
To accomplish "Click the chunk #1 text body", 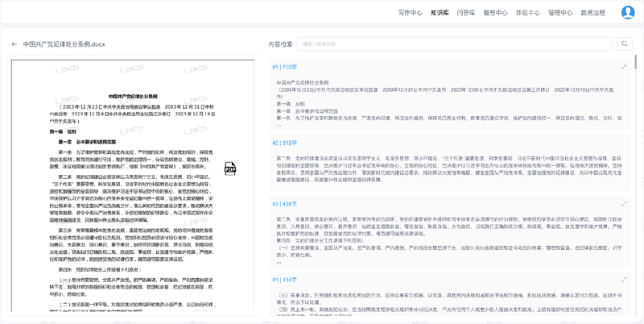I will pos(450,102).
